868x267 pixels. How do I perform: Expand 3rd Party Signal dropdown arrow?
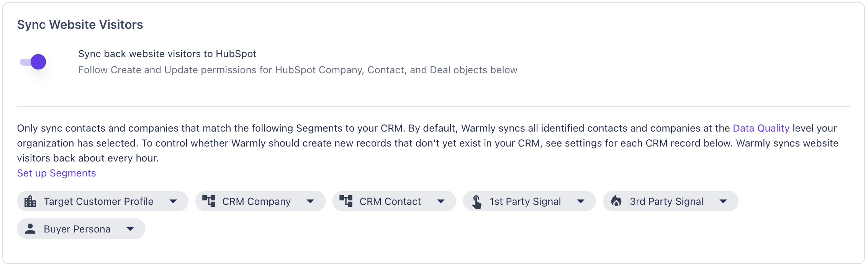723,201
